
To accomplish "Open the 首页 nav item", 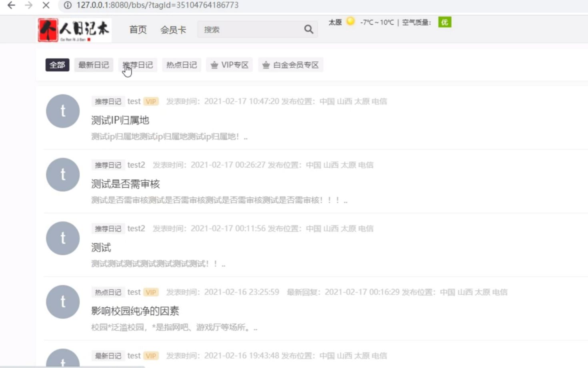I will pyautogui.click(x=138, y=30).
